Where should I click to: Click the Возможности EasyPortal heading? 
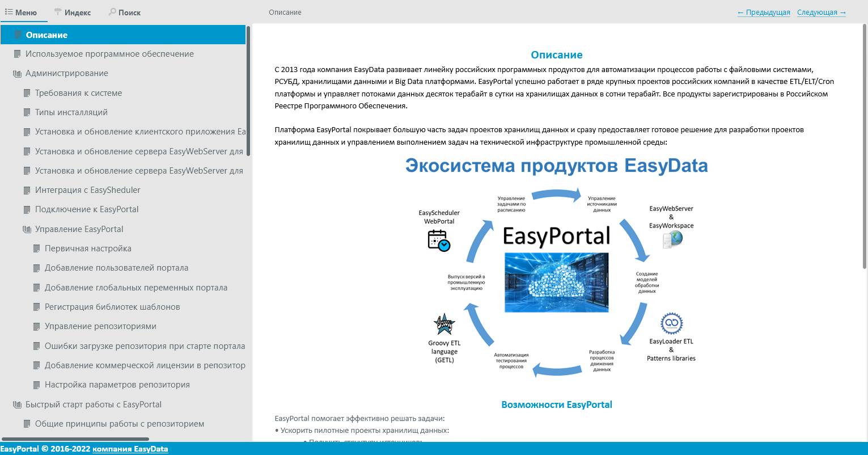point(557,405)
